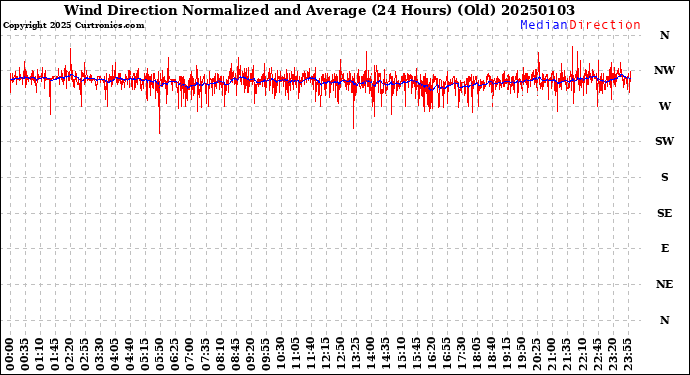Click the SE axis label
The height and width of the screenshot is (375, 690).
click(664, 213)
